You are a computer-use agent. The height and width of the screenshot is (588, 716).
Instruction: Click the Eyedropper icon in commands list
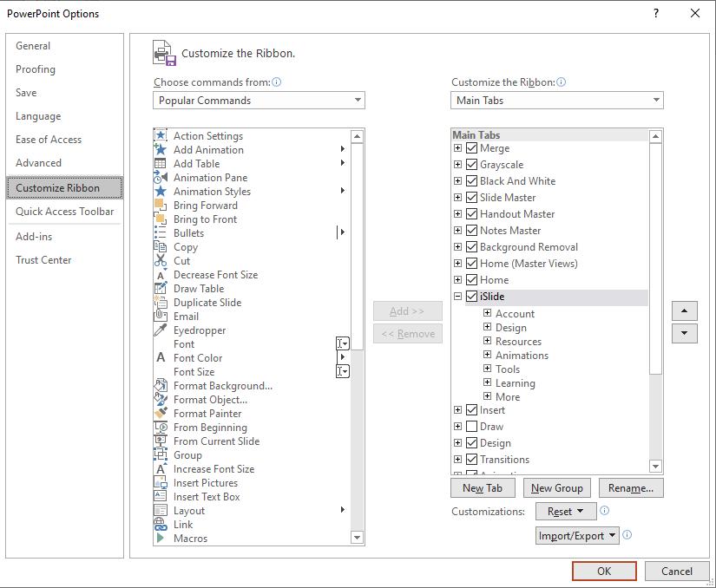pyautogui.click(x=161, y=330)
